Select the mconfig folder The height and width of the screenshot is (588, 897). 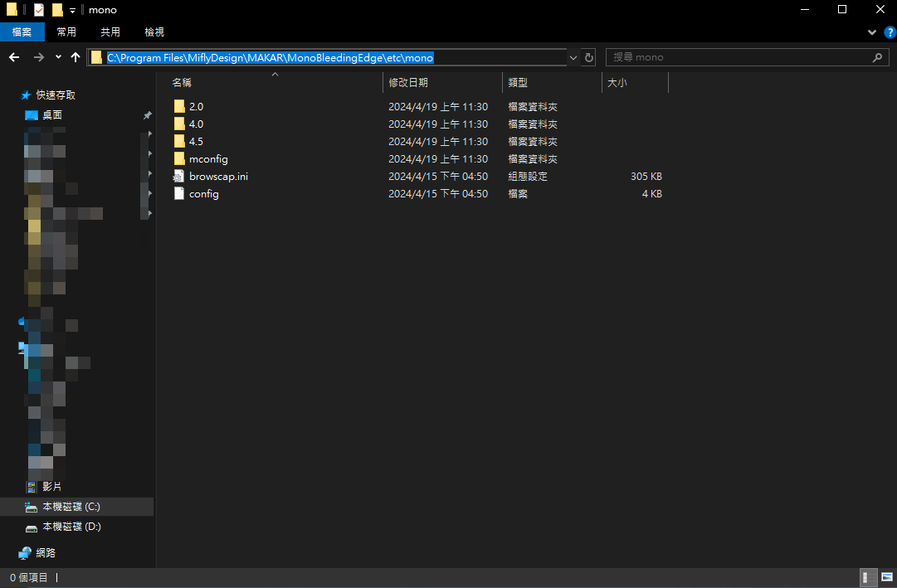coord(207,158)
